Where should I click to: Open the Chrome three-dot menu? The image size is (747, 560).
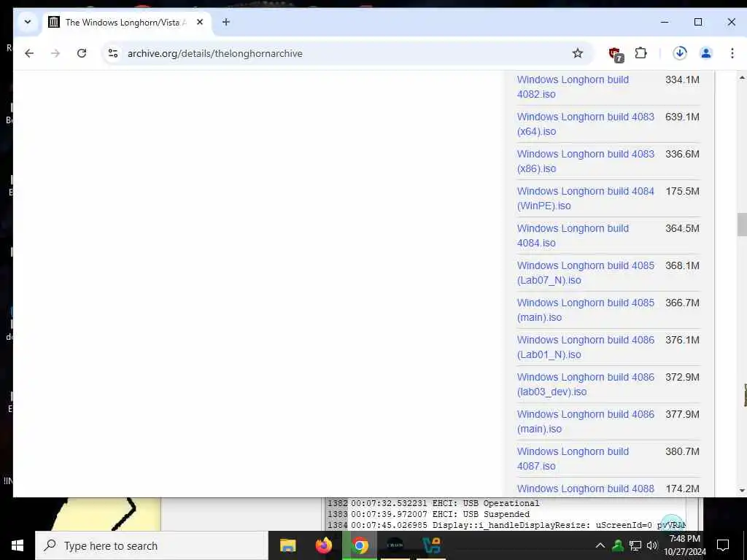pos(732,53)
